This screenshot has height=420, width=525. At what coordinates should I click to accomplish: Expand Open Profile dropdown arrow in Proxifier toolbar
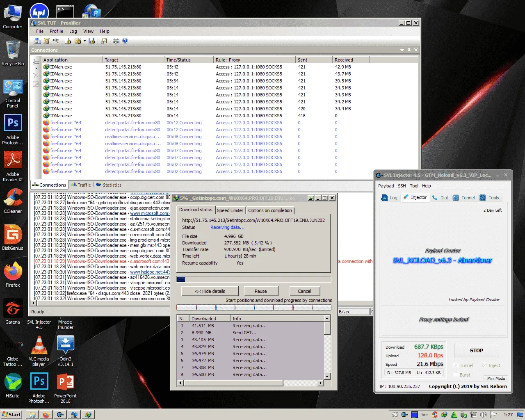click(x=84, y=41)
